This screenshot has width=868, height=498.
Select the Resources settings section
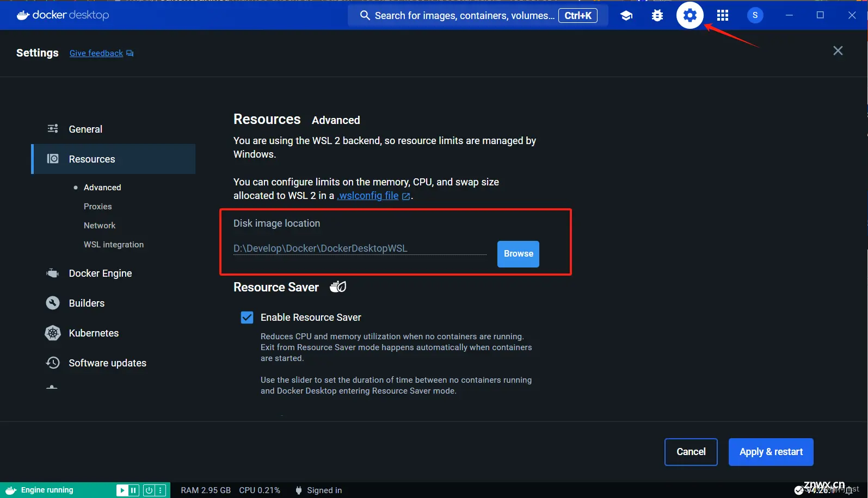click(113, 159)
